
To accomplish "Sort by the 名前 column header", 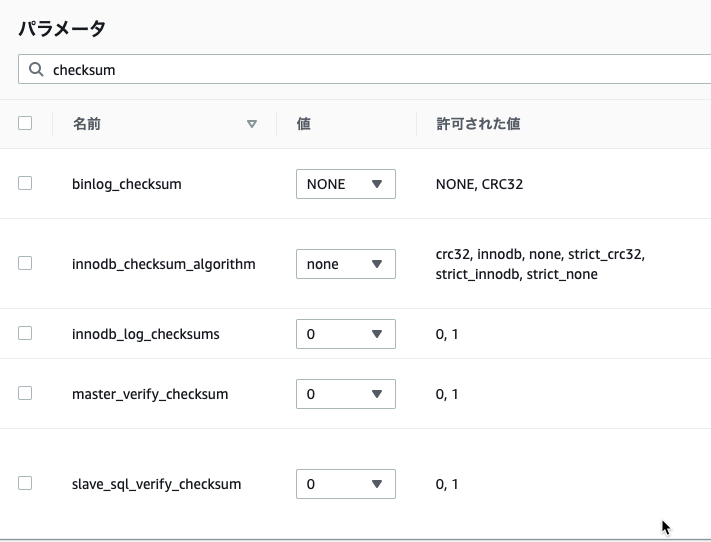I will click(87, 124).
